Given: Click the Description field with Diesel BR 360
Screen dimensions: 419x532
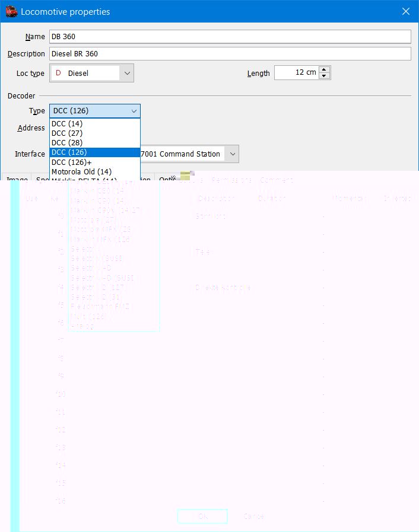Looking at the screenshot, I should (230, 54).
